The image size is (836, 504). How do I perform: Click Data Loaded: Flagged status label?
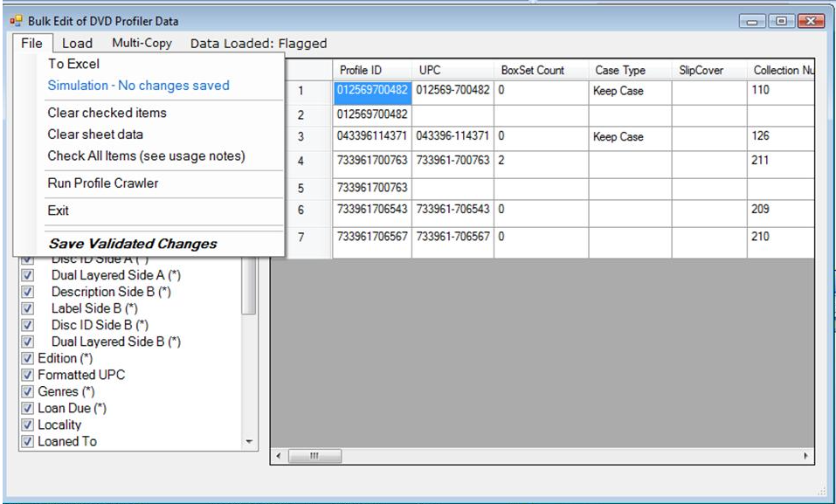click(x=259, y=44)
